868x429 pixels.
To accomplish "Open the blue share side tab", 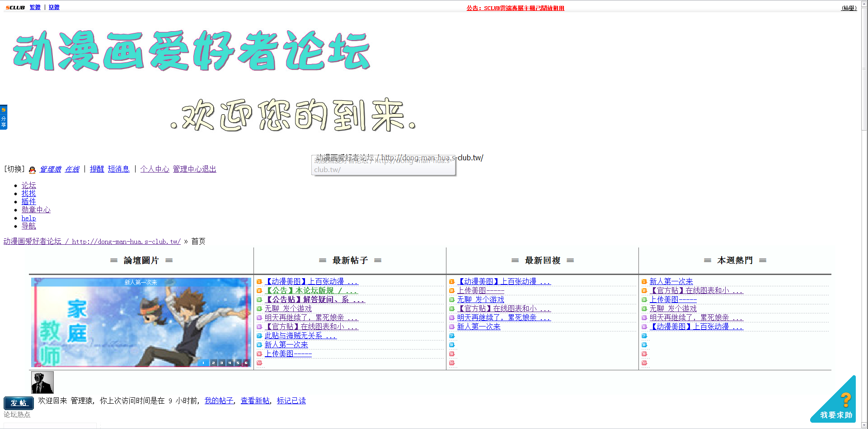I will coord(4,117).
